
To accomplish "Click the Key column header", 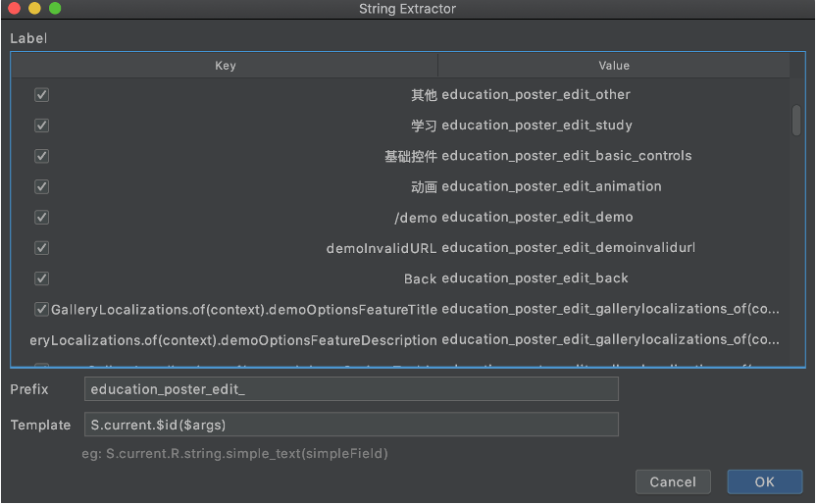I will point(225,66).
